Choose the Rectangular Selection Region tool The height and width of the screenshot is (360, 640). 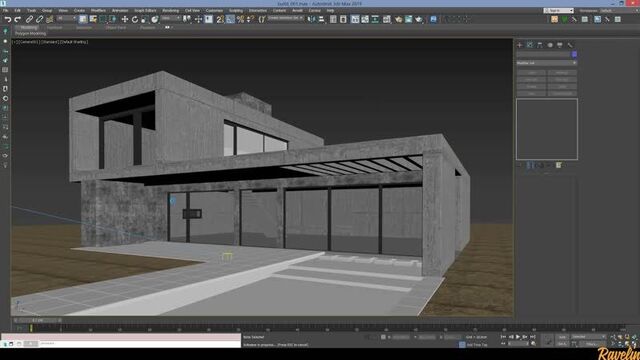pos(103,19)
